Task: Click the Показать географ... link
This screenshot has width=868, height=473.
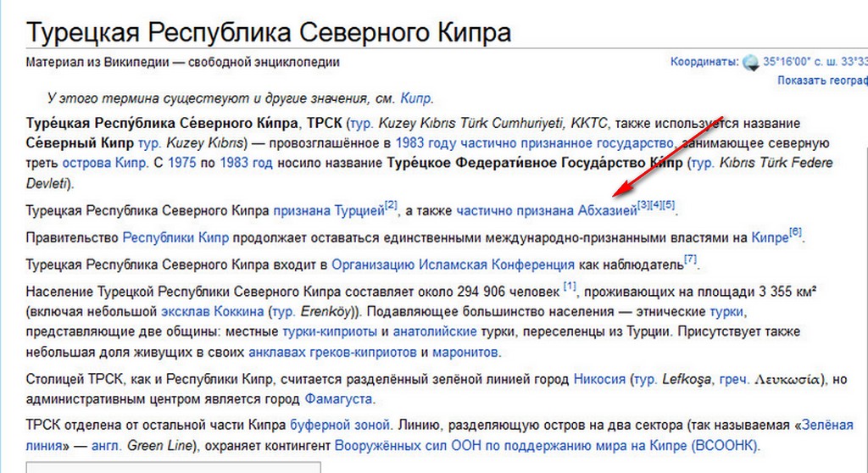Action: pos(822,81)
